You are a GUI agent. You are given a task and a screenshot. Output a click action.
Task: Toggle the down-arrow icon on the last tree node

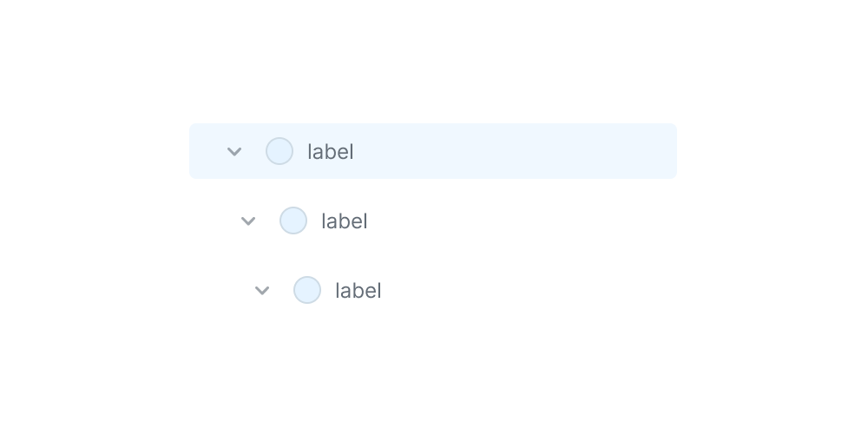(262, 291)
